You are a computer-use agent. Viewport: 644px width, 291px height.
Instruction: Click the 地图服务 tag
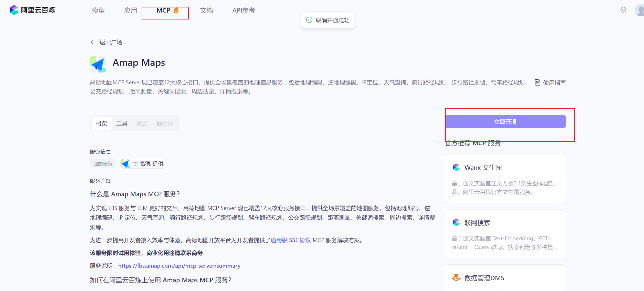[103, 164]
